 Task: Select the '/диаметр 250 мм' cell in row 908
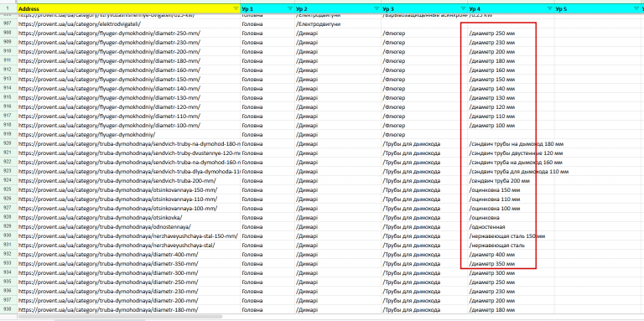coord(511,34)
